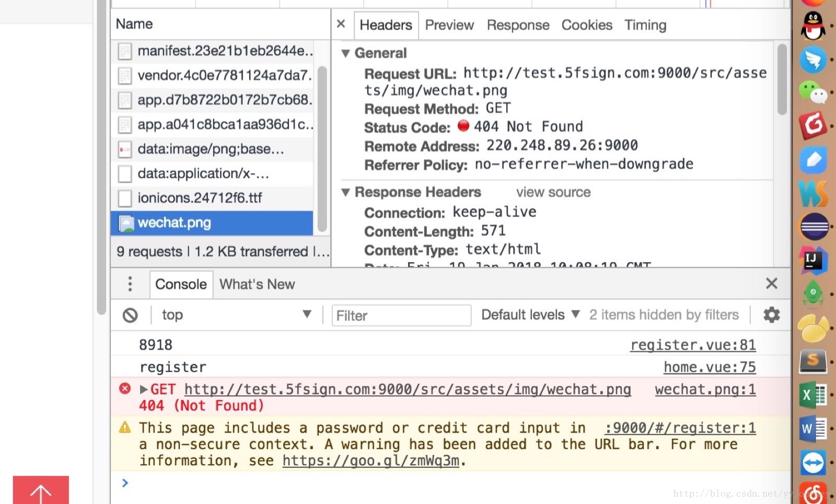This screenshot has height=504, width=836.
Task: Open the Cookies tab
Action: 587,25
